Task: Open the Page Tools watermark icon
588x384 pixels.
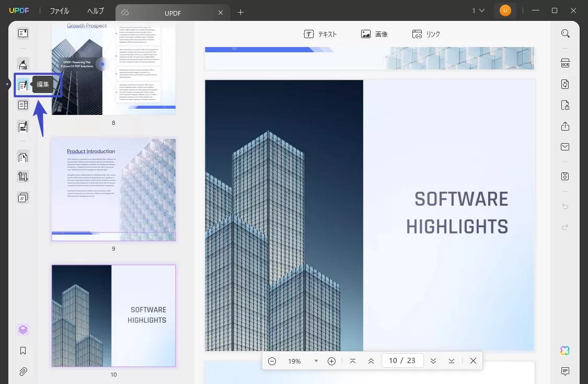Action: [23, 197]
